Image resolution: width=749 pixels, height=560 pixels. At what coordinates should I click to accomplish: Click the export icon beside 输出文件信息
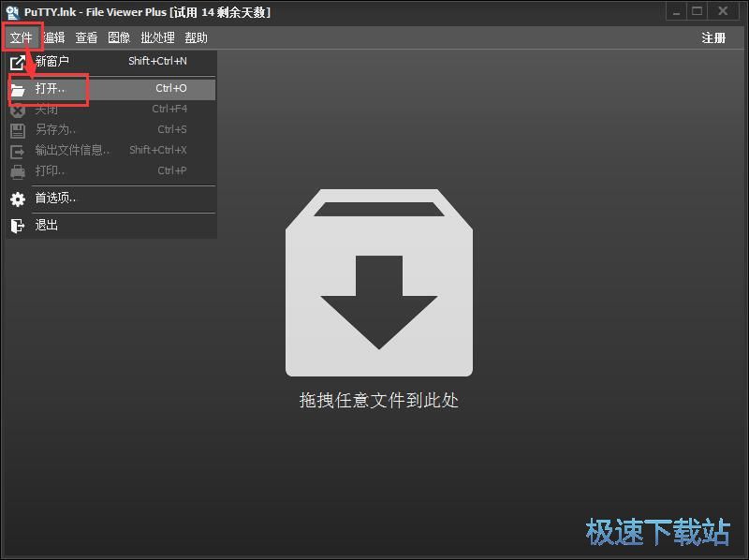pos(16,150)
